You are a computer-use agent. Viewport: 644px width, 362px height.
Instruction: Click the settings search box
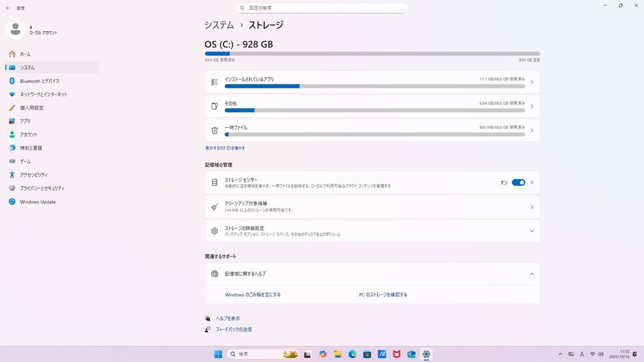pyautogui.click(x=322, y=8)
